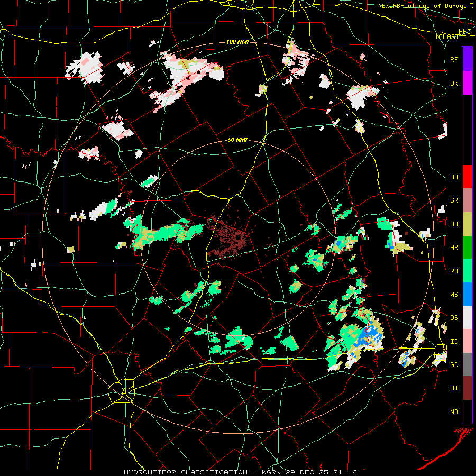Click the "[CLAS]" units label

click(x=447, y=37)
